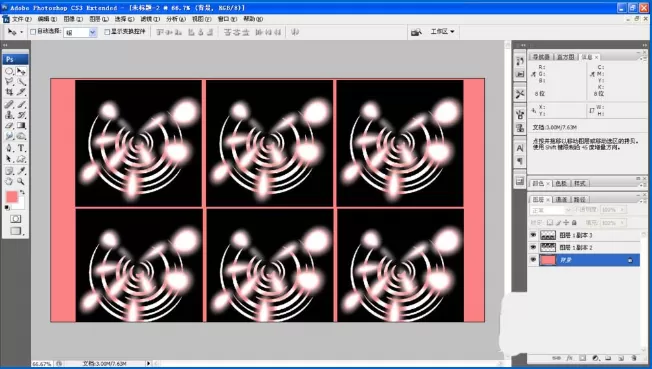
Task: Enable 自动选择 auto-select checkbox
Action: click(33, 32)
